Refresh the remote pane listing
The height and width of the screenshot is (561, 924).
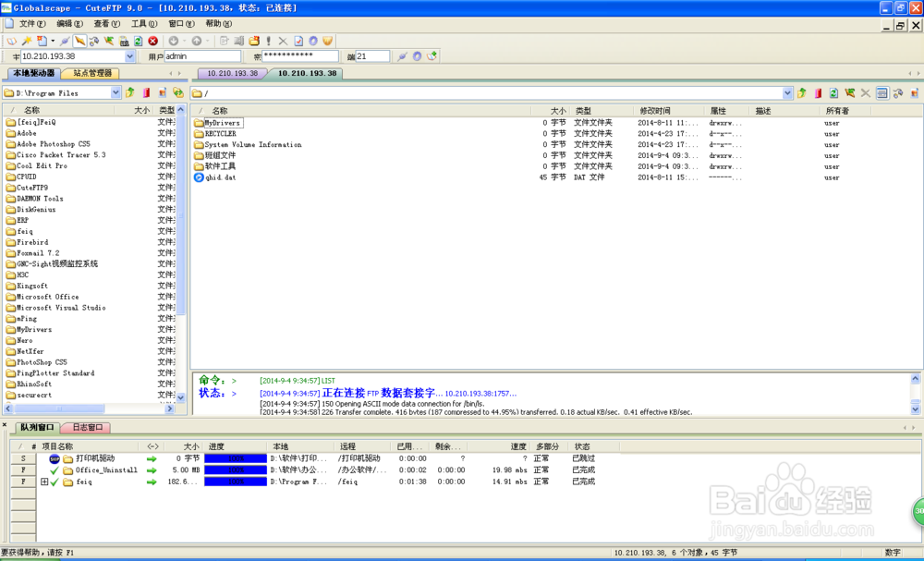coord(833,93)
